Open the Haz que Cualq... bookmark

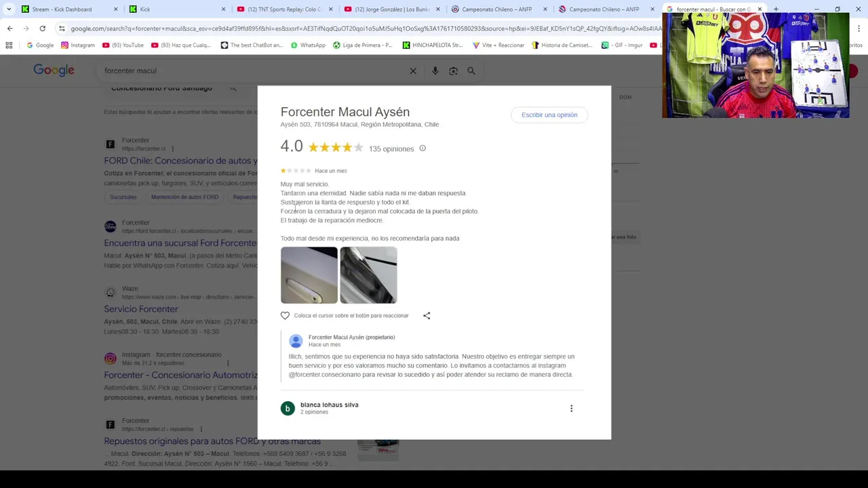coord(180,45)
